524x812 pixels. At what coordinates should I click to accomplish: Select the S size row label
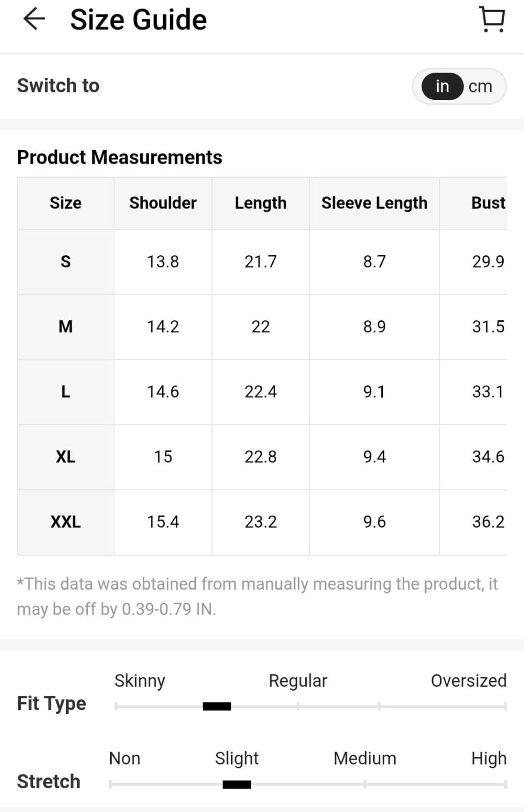click(65, 261)
